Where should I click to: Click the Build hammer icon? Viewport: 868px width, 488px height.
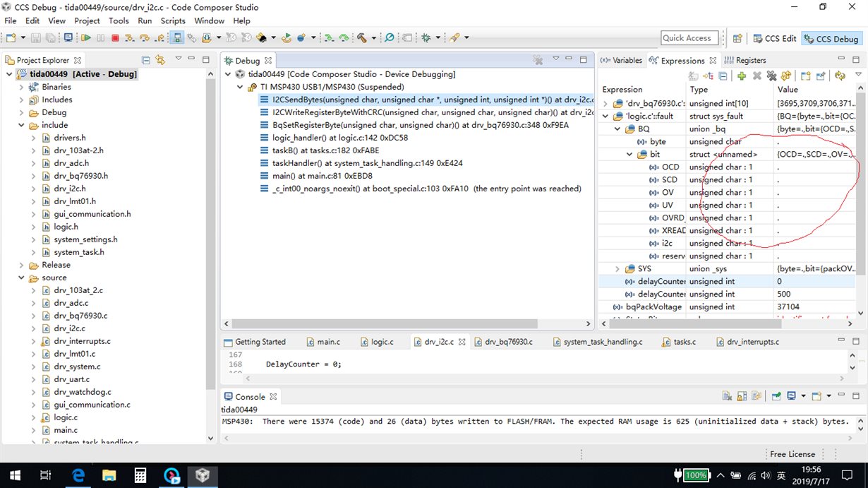click(x=362, y=37)
